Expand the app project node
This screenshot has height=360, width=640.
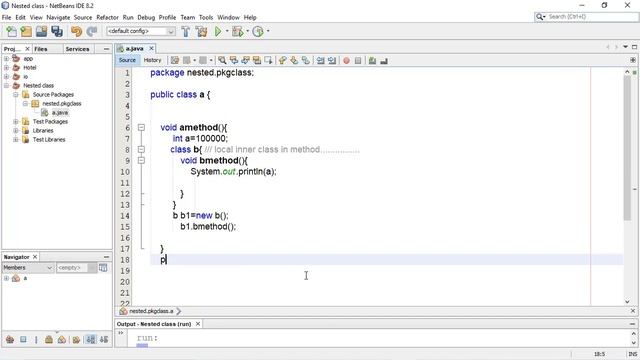[x=6, y=59]
